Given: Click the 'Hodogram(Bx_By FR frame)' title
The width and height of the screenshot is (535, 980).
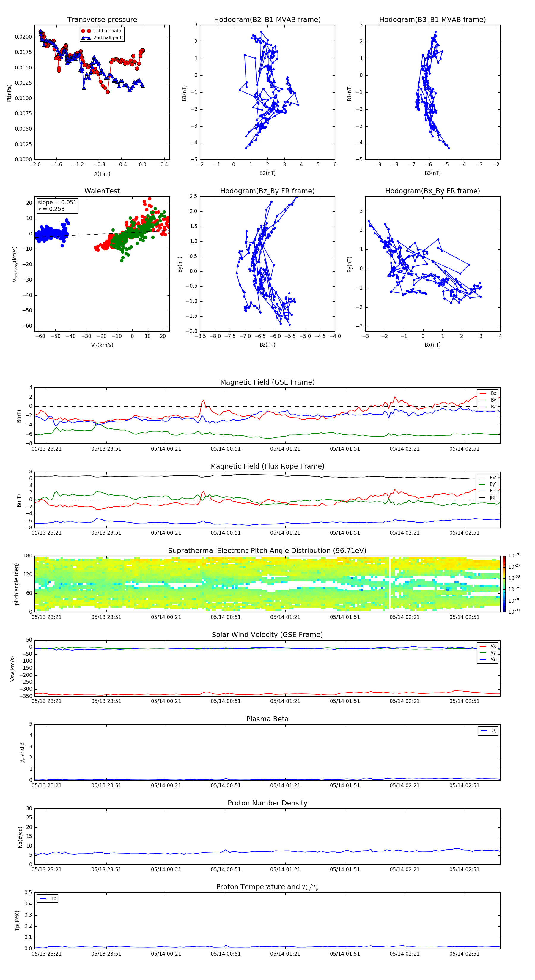Looking at the screenshot, I should coord(432,191).
